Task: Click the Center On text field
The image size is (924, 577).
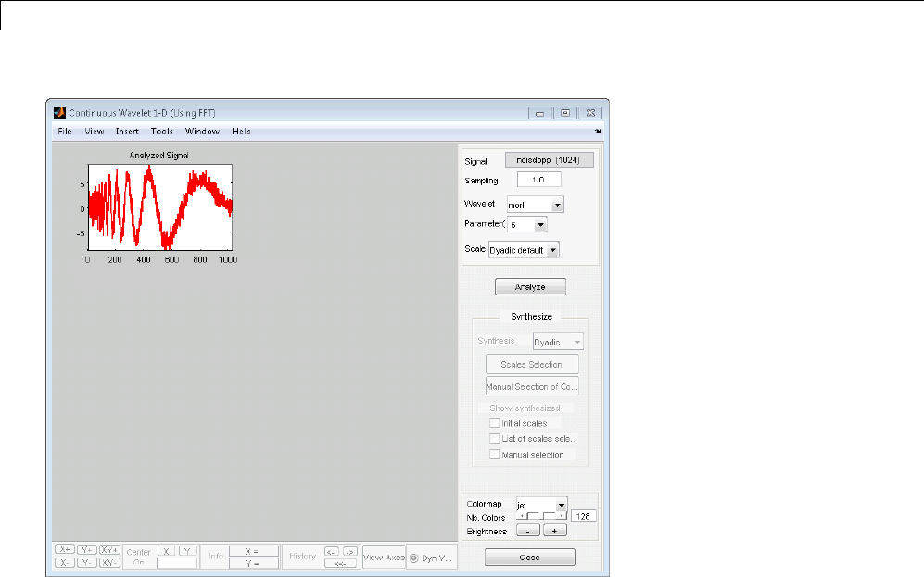Action: coord(177,563)
